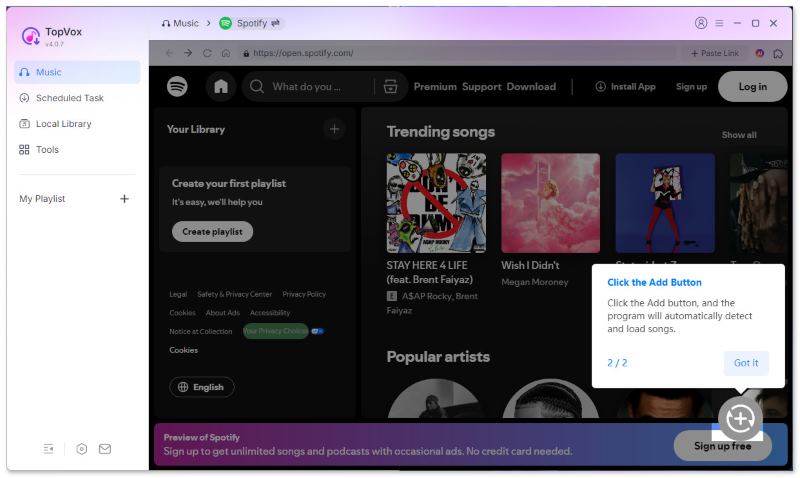Open Scheduled Task in the sidebar

[x=78, y=98]
